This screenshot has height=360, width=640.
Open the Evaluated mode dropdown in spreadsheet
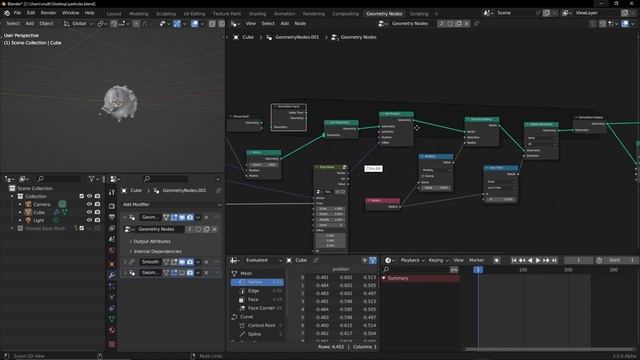[x=263, y=260]
